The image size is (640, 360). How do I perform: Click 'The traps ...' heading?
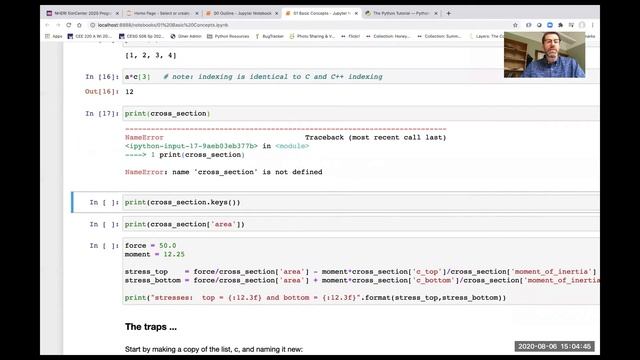tap(151, 327)
